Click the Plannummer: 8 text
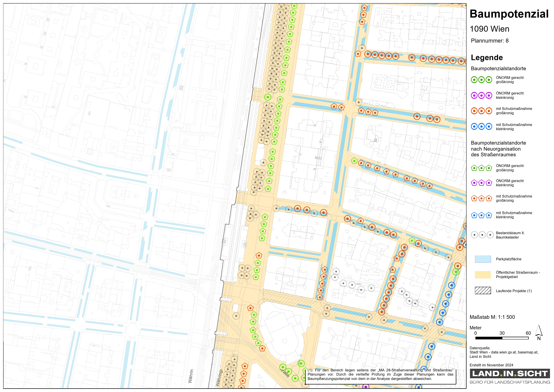The image size is (554, 392). (489, 41)
